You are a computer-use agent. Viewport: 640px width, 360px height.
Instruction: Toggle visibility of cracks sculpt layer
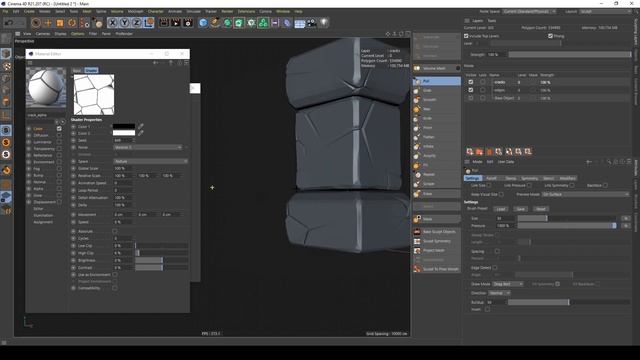coord(471,82)
